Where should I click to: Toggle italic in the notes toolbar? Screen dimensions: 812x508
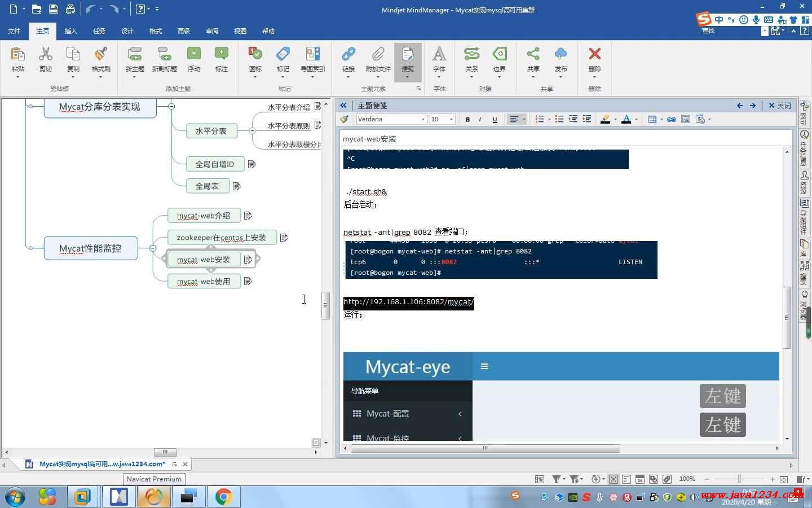480,119
